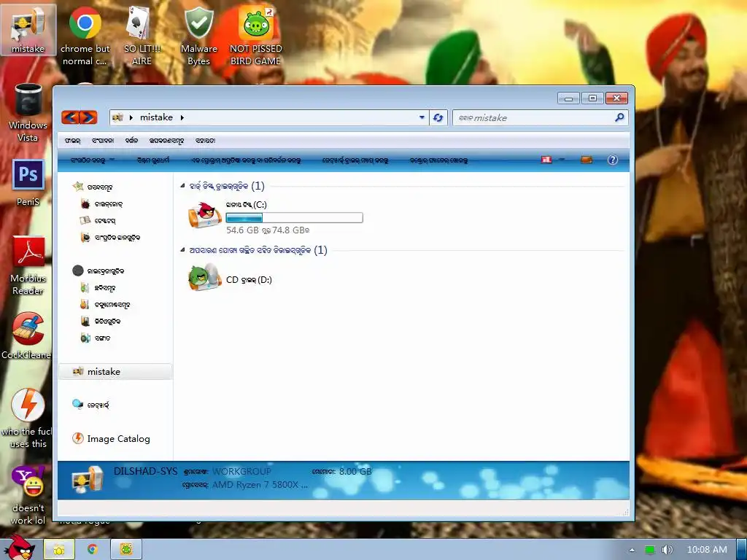Click the breadcrumb arrow before 'mistake'

coord(131,117)
